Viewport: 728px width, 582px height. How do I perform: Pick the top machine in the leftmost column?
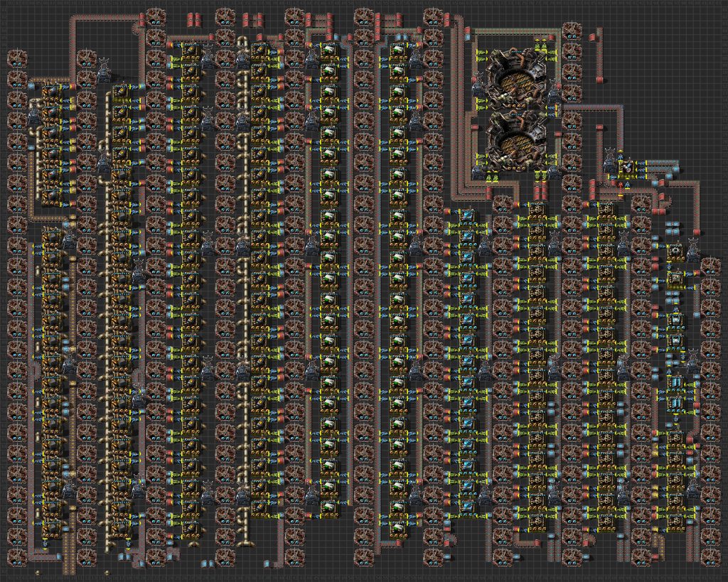coord(51,93)
